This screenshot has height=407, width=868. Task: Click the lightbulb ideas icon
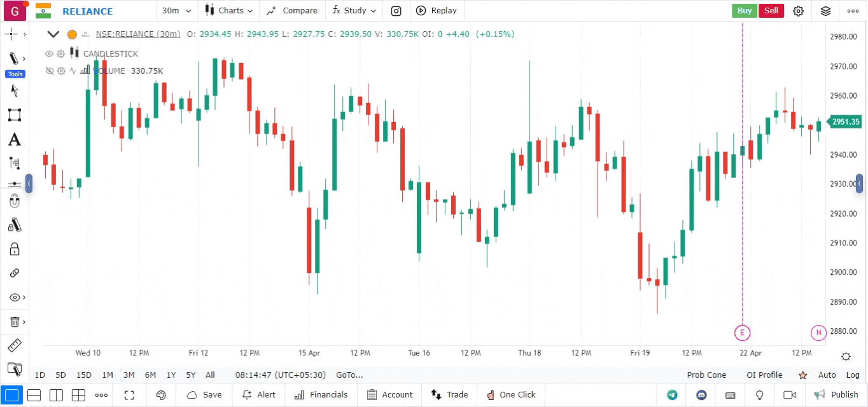[x=759, y=395]
